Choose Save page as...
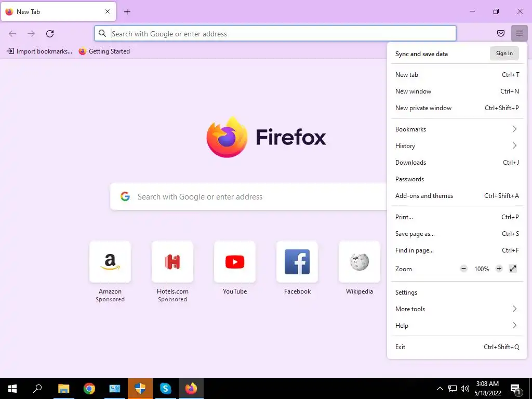Screen dimensions: 532x399 pos(457,234)
